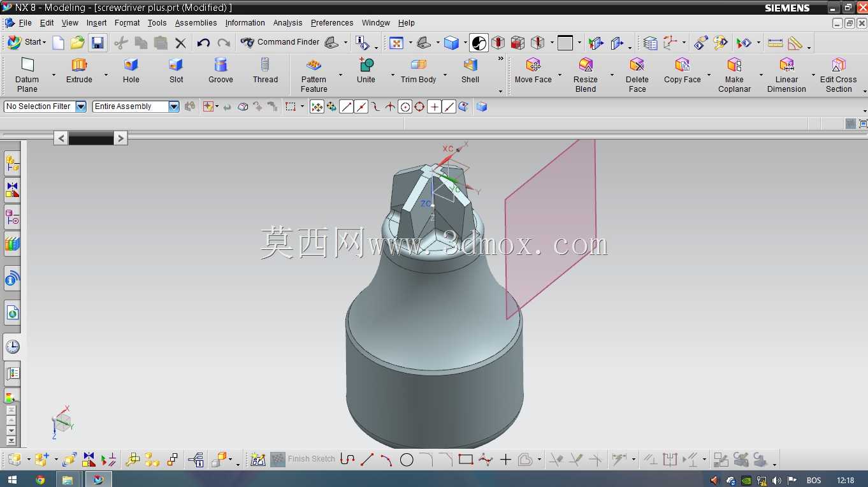
Task: Select the Delete Face command
Action: click(x=637, y=75)
